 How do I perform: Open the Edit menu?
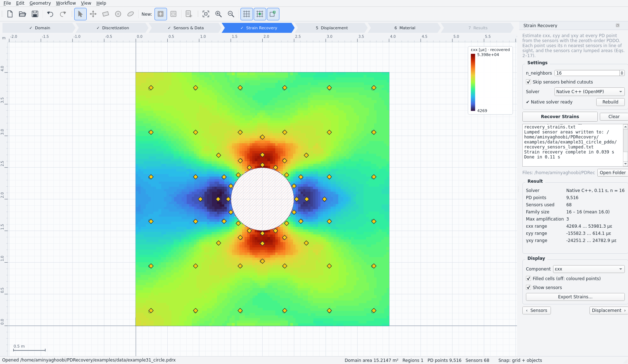20,3
